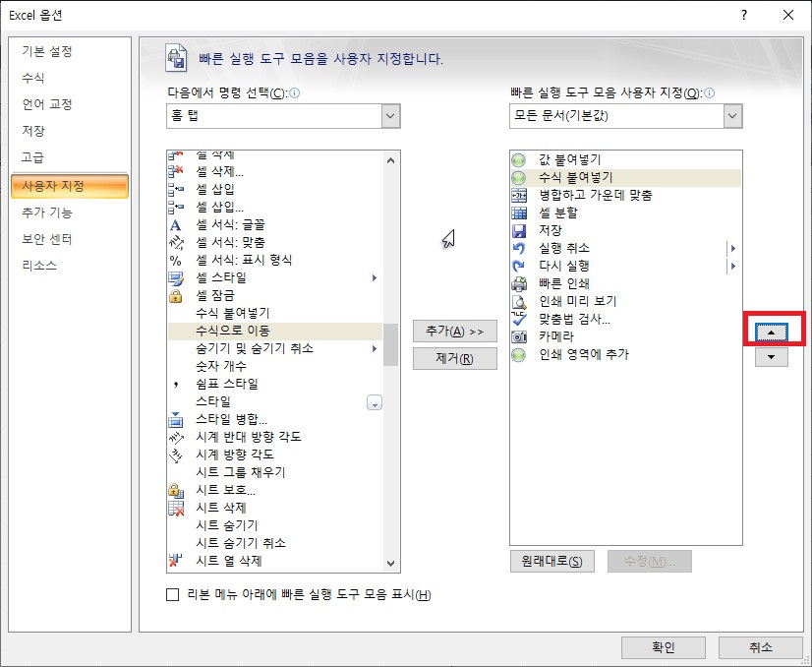Screen dimensions: 812x667
Task: Click the 다시 실행 redo arrow icon
Action: point(518,266)
